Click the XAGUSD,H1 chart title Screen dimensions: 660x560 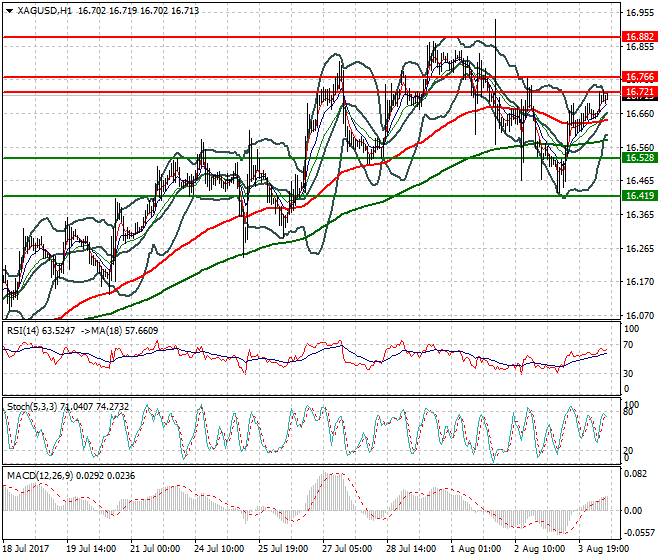[44, 11]
